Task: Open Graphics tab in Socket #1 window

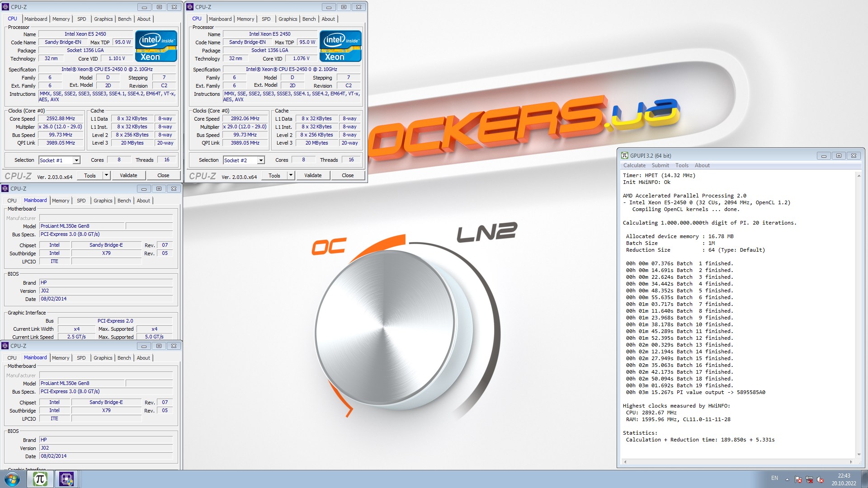Action: point(103,19)
